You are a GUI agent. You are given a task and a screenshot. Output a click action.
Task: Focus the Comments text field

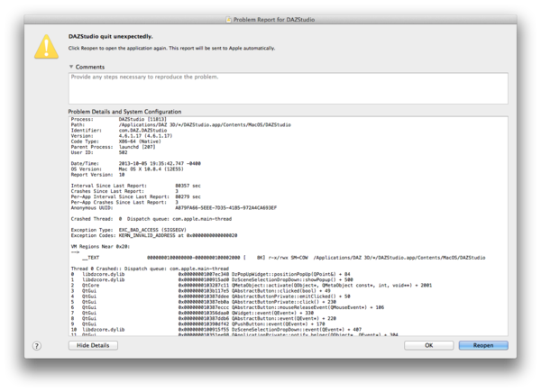pyautogui.click(x=289, y=88)
